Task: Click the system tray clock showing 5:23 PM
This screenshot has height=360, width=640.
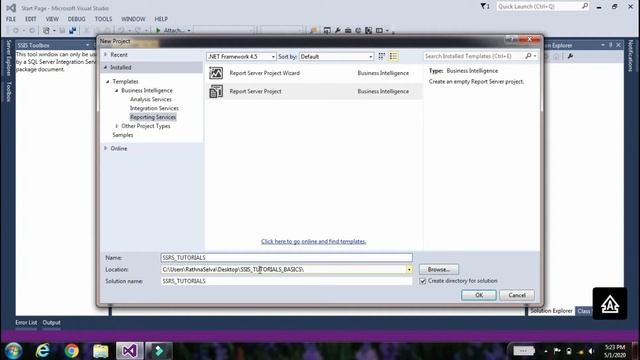Action: coord(615,351)
